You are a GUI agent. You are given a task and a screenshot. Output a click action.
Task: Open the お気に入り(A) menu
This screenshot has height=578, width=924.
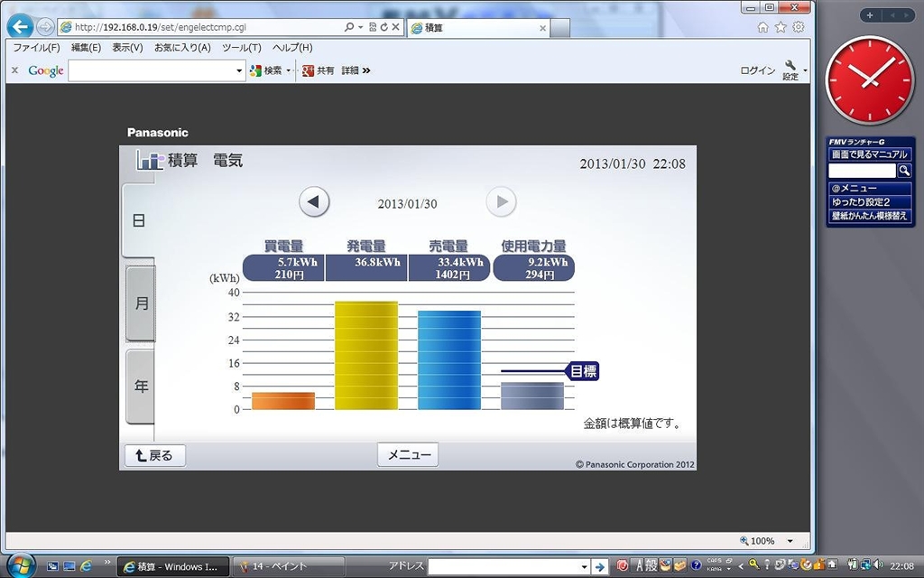coord(182,48)
